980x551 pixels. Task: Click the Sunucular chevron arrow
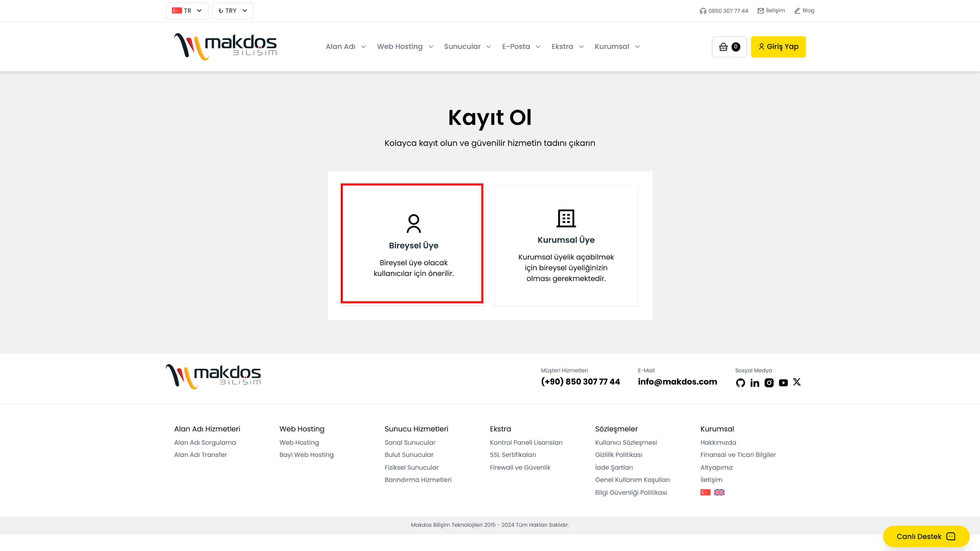coord(488,47)
